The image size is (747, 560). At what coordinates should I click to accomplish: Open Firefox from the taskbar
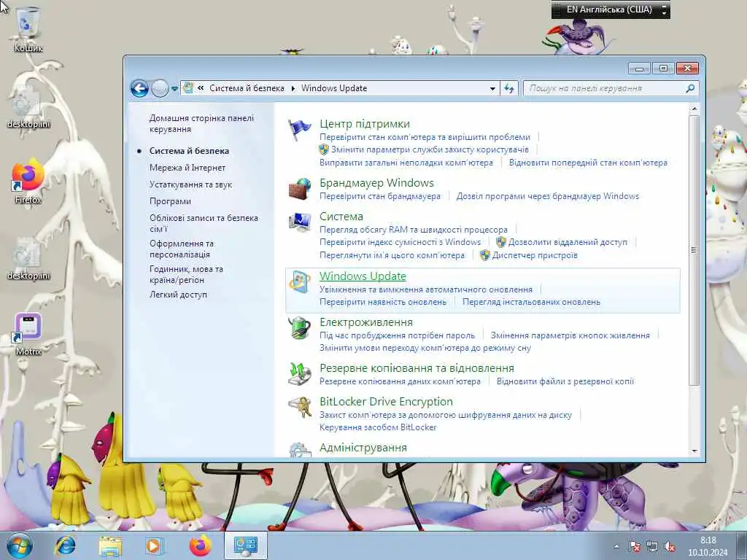pos(200,545)
